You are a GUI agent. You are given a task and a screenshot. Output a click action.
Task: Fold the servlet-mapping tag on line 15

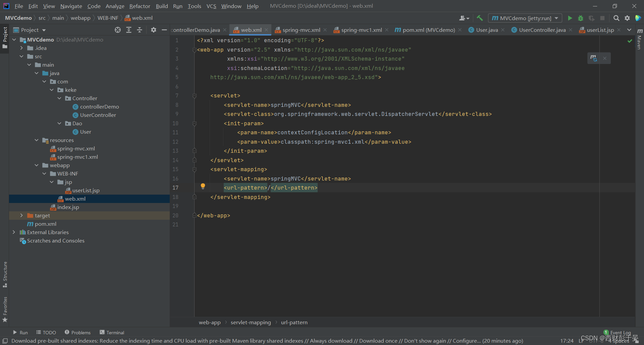pos(194,169)
